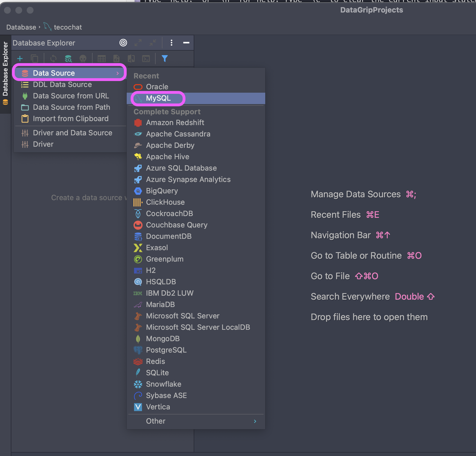The height and width of the screenshot is (456, 476).
Task: Select Driver and Data Source
Action: click(70, 133)
